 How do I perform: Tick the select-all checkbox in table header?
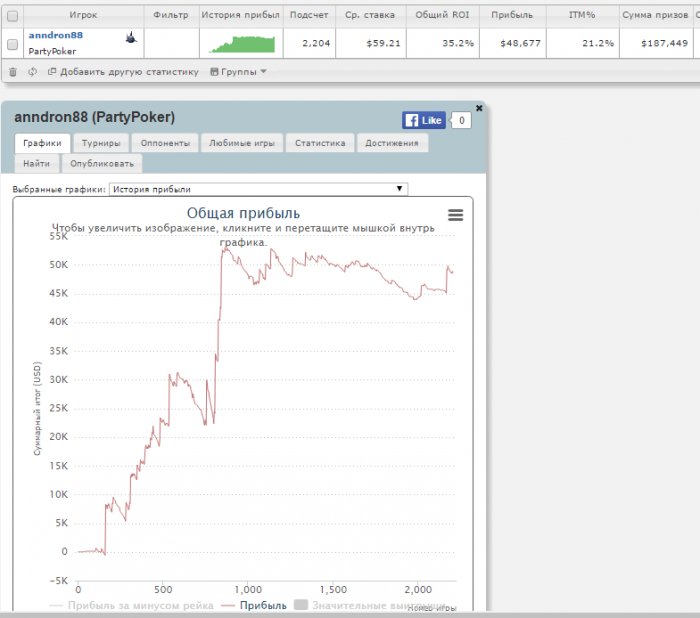point(12,16)
